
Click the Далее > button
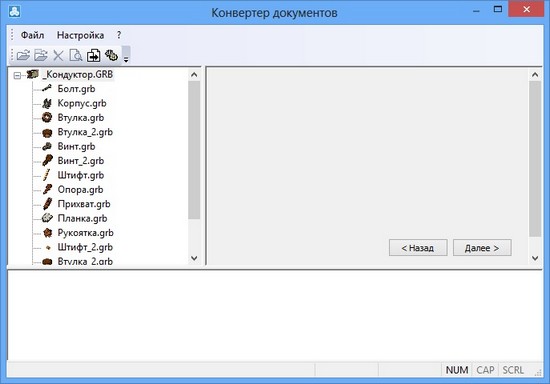482,248
